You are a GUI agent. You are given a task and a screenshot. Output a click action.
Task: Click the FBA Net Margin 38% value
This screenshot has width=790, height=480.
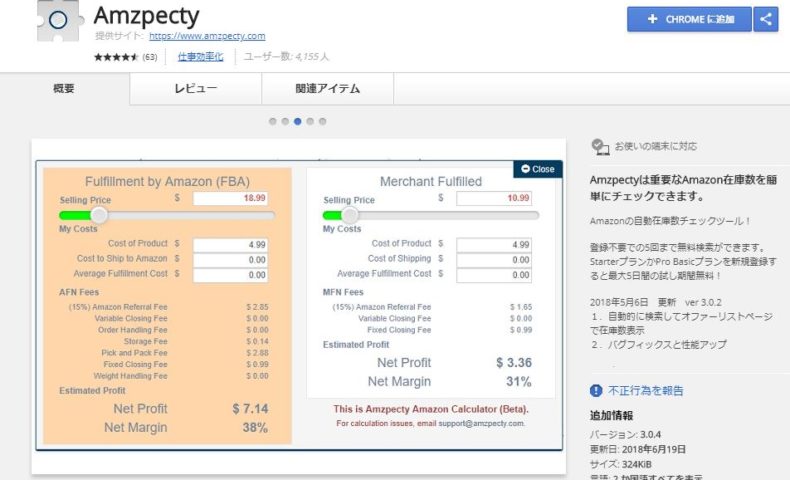255,428
